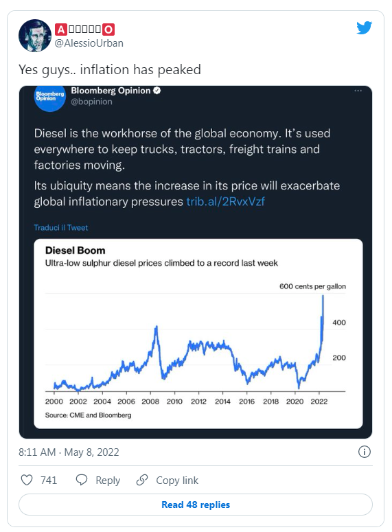Click the Bloomberg Opinion round logo

tap(50, 97)
